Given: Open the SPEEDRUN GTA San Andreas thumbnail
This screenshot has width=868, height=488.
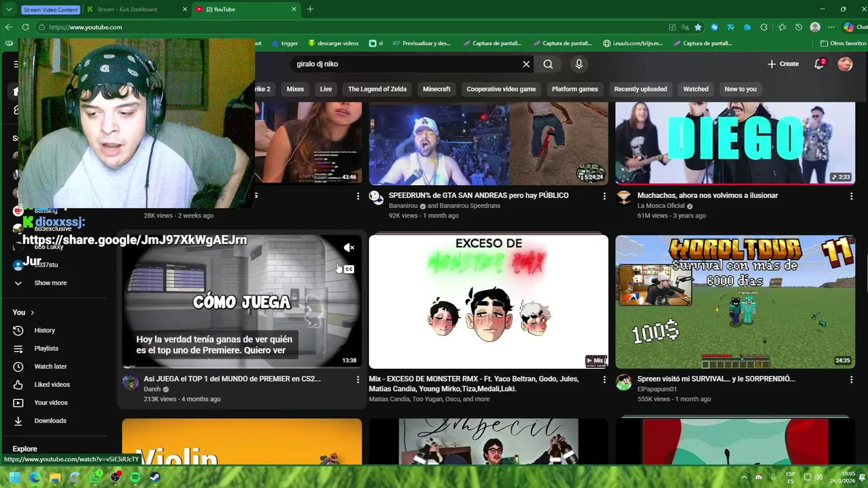Looking at the screenshot, I should point(488,144).
